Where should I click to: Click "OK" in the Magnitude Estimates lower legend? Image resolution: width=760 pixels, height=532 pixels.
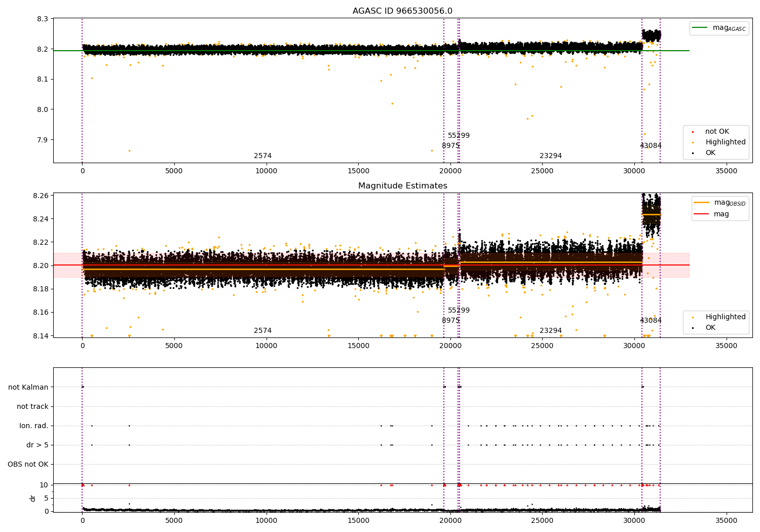point(710,328)
